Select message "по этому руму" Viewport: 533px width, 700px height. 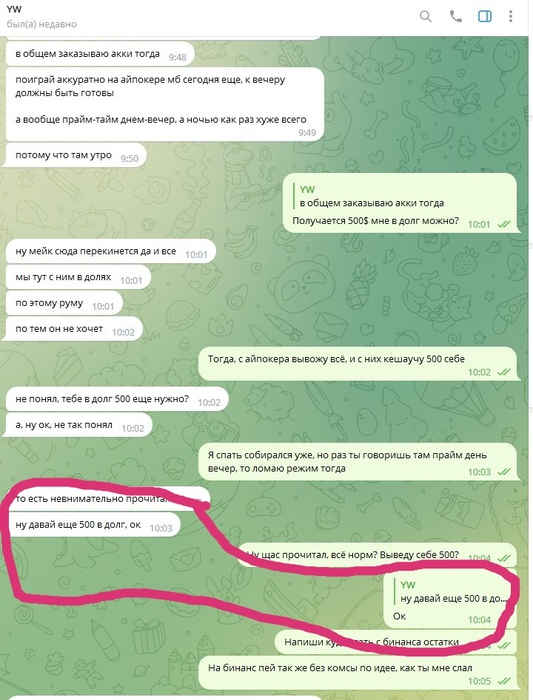coord(64,304)
